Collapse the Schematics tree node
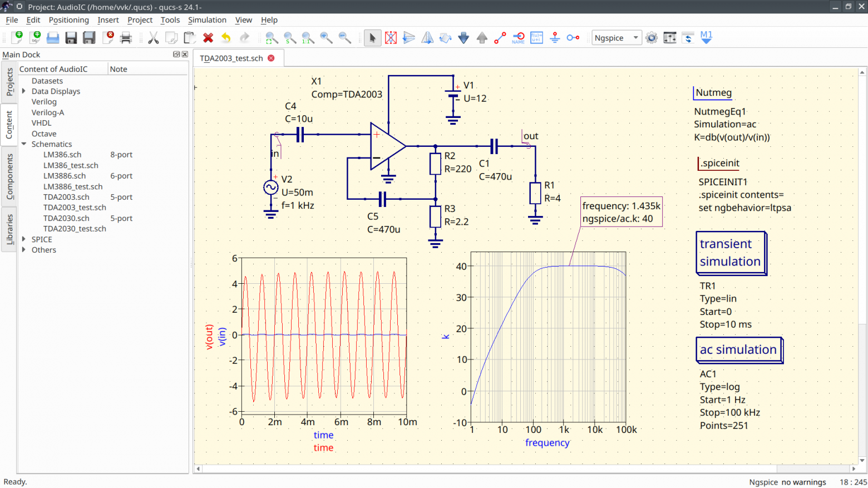The width and height of the screenshot is (868, 488). 24,144
